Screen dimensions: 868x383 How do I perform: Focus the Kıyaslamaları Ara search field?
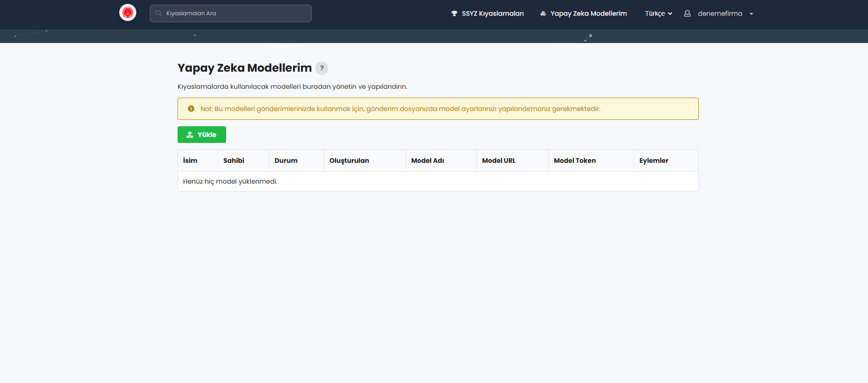click(x=236, y=13)
